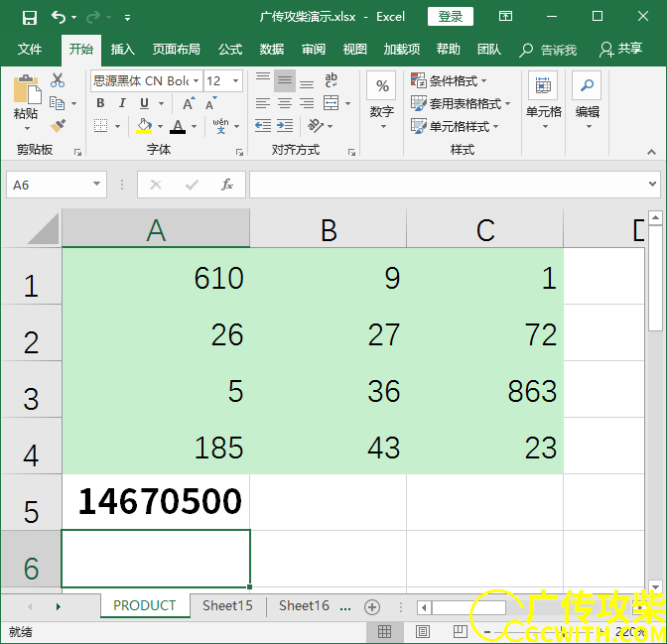The image size is (667, 644).
Task: Switch to the 插入 tab
Action: [122, 50]
